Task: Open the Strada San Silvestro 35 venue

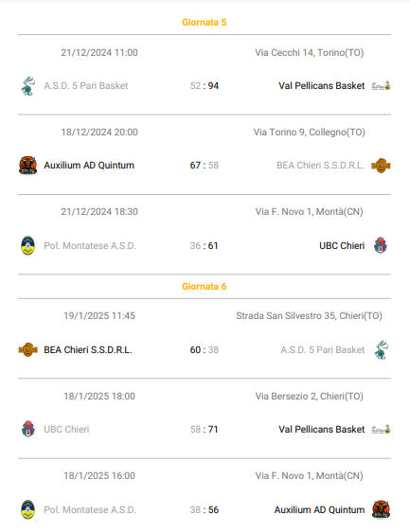Action: click(310, 316)
